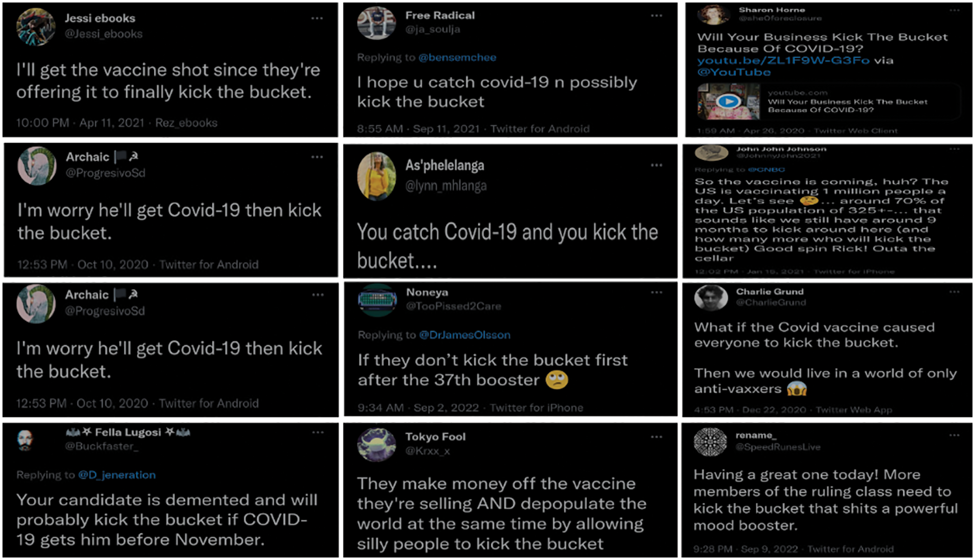The height and width of the screenshot is (560, 975).
Task: Click Noneya's profile avatar
Action: coord(377,300)
